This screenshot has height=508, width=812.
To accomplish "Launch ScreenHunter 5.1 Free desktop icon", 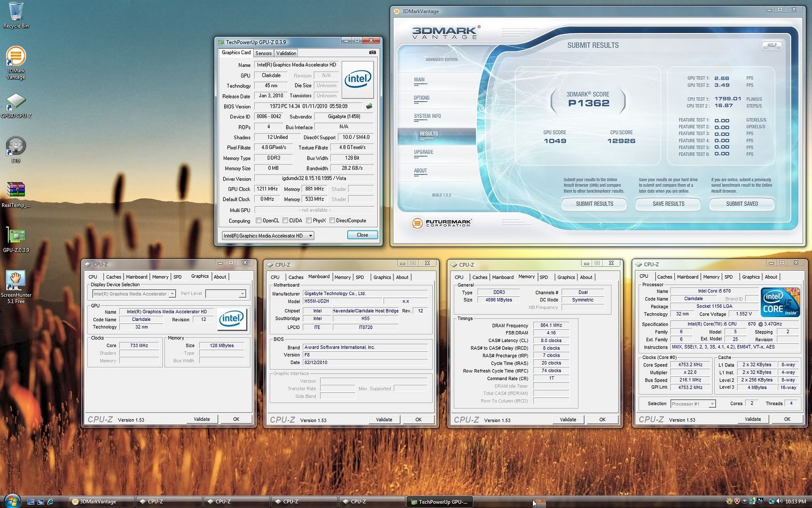I will 16,287.
